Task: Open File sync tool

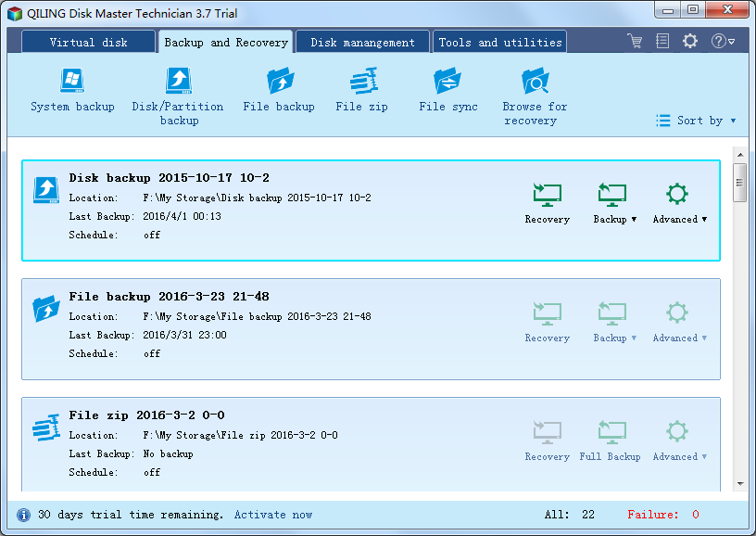Action: point(447,90)
